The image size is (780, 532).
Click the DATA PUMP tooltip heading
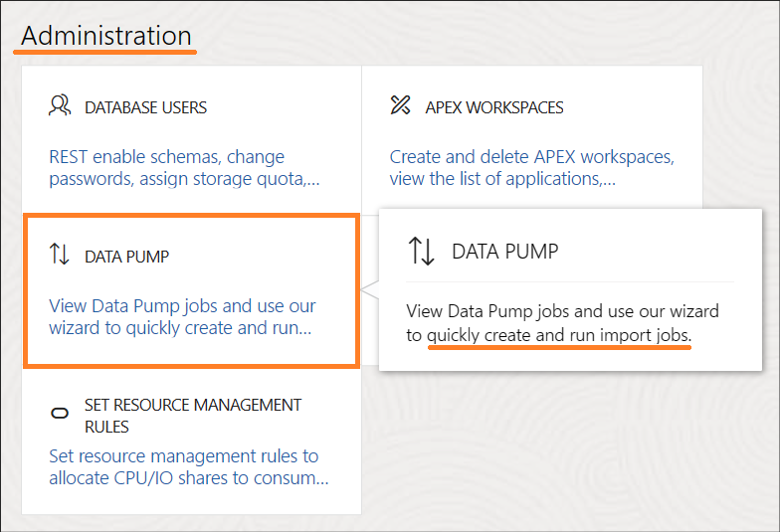tap(505, 251)
